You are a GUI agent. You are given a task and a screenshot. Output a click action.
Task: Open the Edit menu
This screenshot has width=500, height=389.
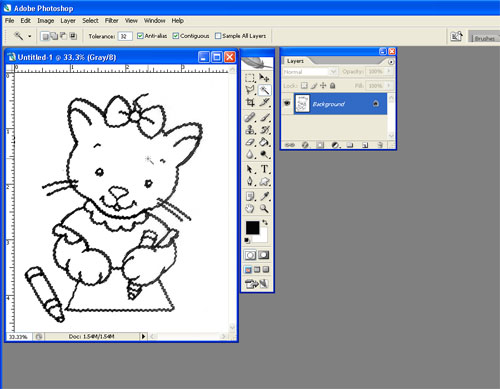[x=25, y=21]
